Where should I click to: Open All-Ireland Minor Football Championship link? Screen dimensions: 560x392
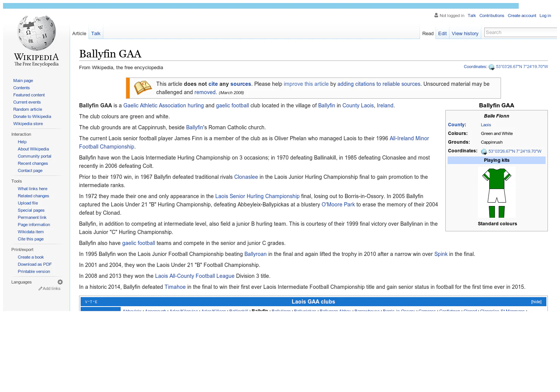click(x=254, y=143)
